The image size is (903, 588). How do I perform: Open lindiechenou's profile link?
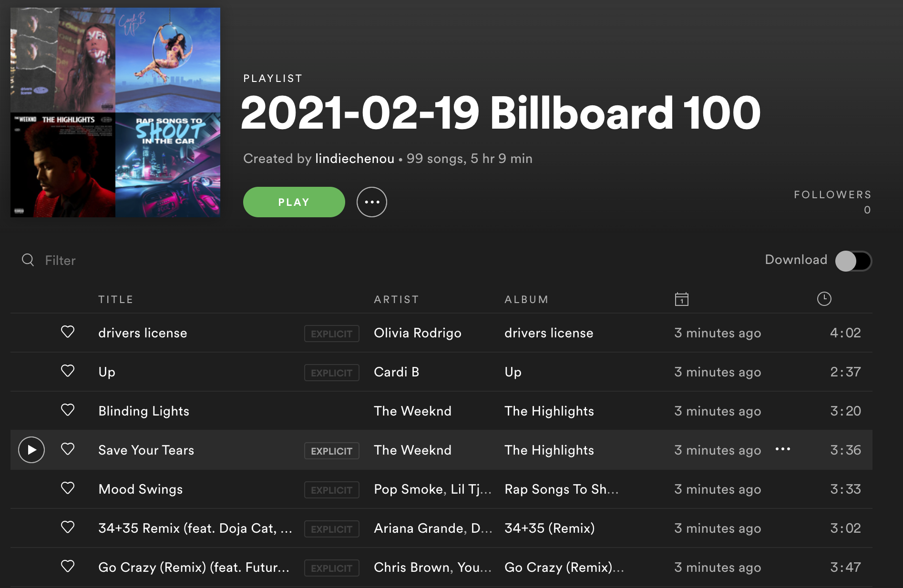tap(354, 158)
